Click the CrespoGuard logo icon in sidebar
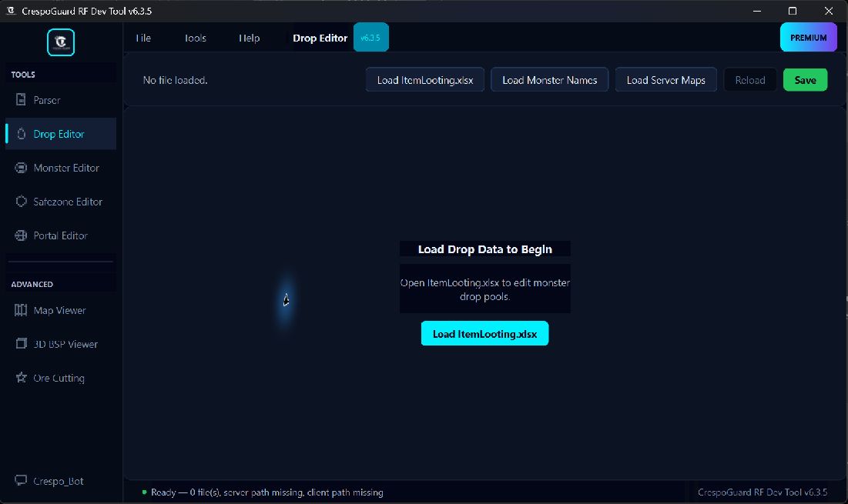This screenshot has width=848, height=504. click(61, 42)
